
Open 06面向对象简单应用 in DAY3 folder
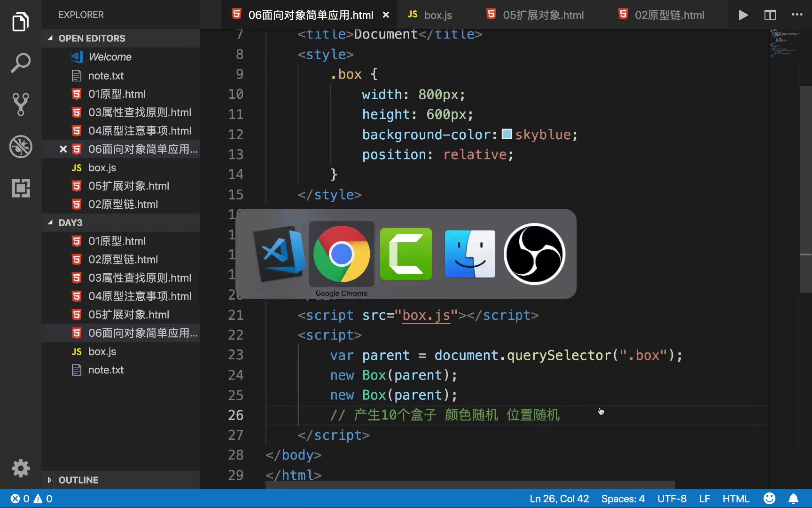click(x=120, y=333)
